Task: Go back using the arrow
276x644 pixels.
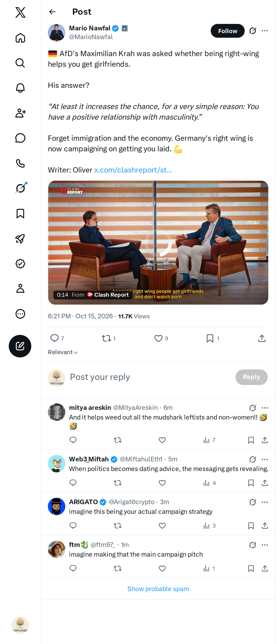Action: (x=52, y=12)
